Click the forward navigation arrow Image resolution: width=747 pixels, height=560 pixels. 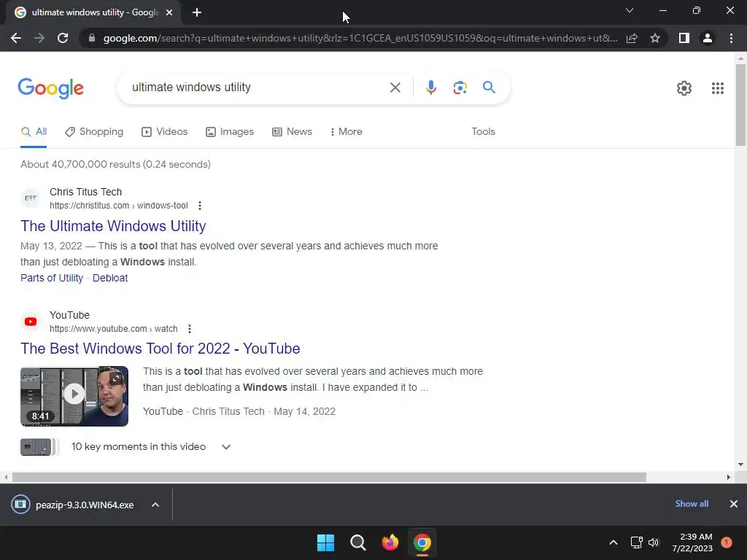click(39, 38)
